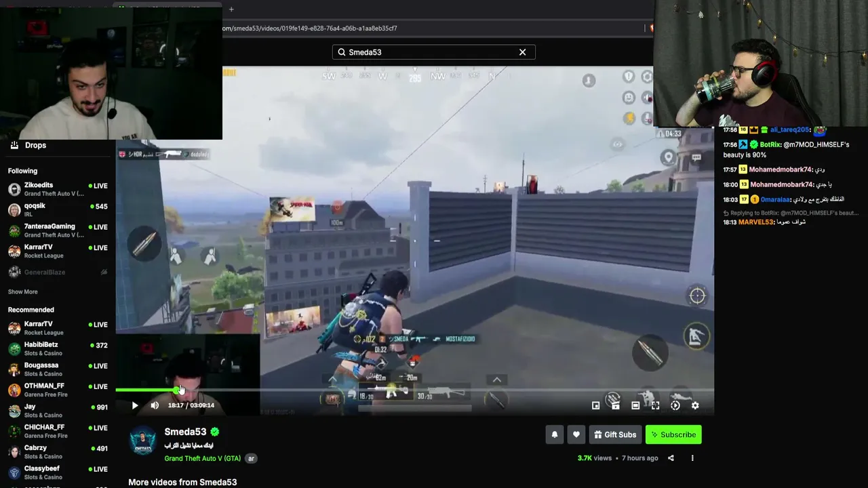
Task: Open CHICHAR_FF recommended channel
Action: [58, 431]
